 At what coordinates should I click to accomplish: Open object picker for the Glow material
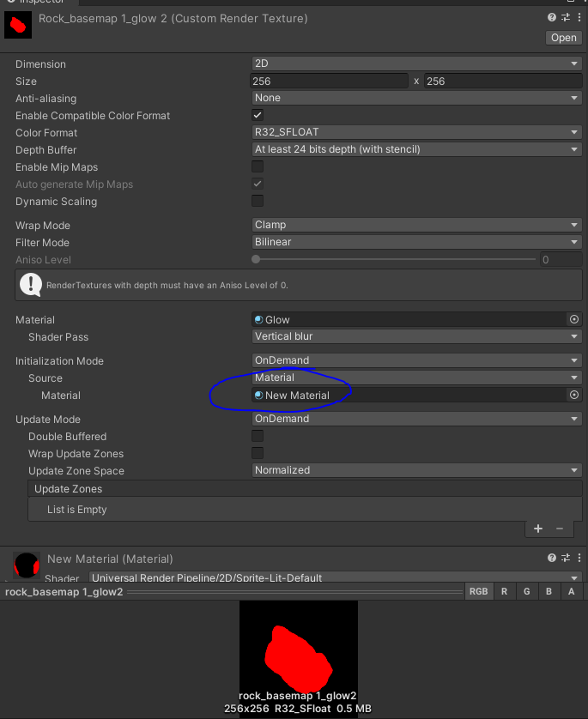[x=574, y=319]
